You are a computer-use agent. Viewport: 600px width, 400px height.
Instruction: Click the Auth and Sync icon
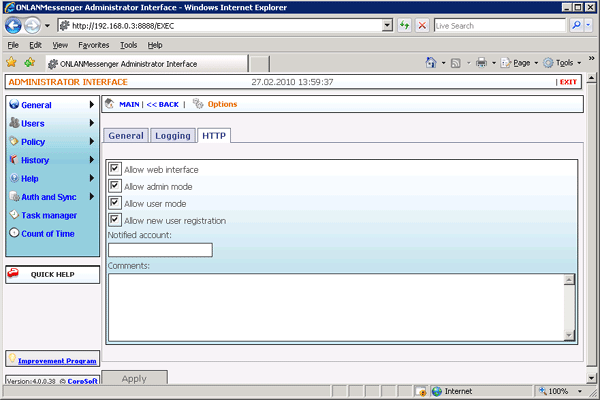coord(15,197)
